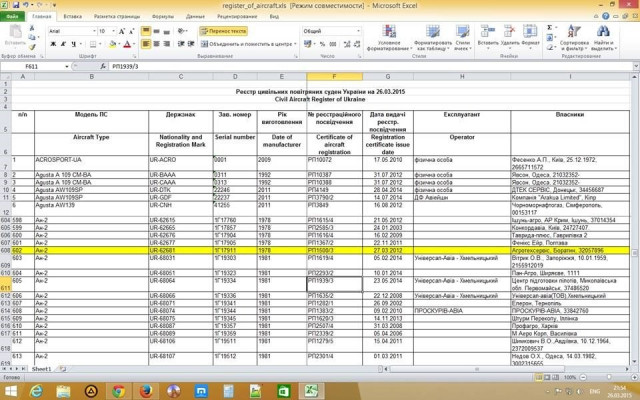Open the Формулы (Formulas) ribbon tab
The width and height of the screenshot is (640, 400).
click(162, 17)
